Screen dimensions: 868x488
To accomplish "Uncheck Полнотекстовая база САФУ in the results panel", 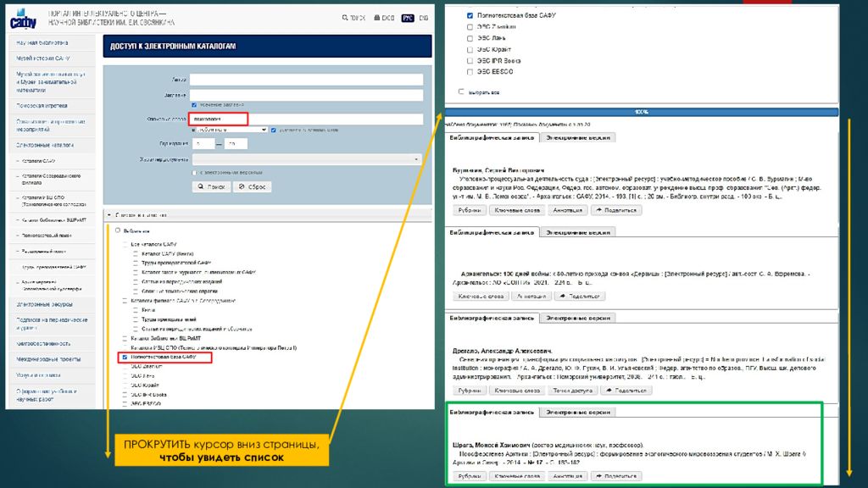I will [470, 15].
